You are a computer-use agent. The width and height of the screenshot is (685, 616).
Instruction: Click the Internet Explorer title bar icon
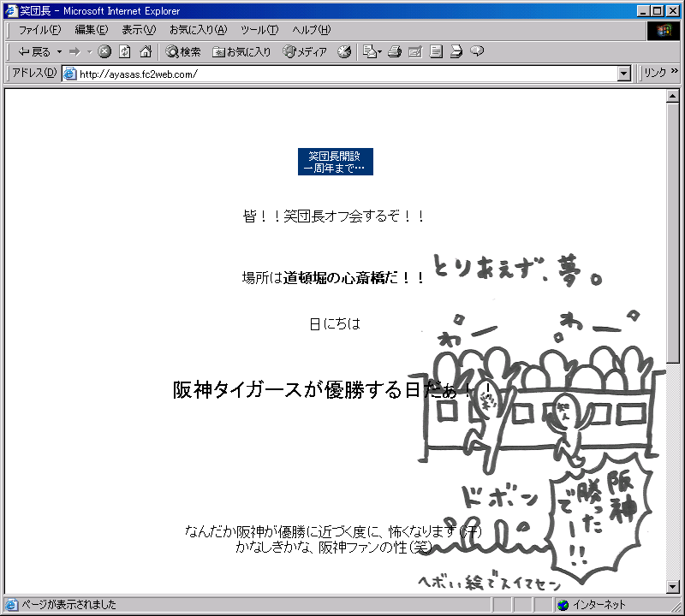tap(11, 10)
